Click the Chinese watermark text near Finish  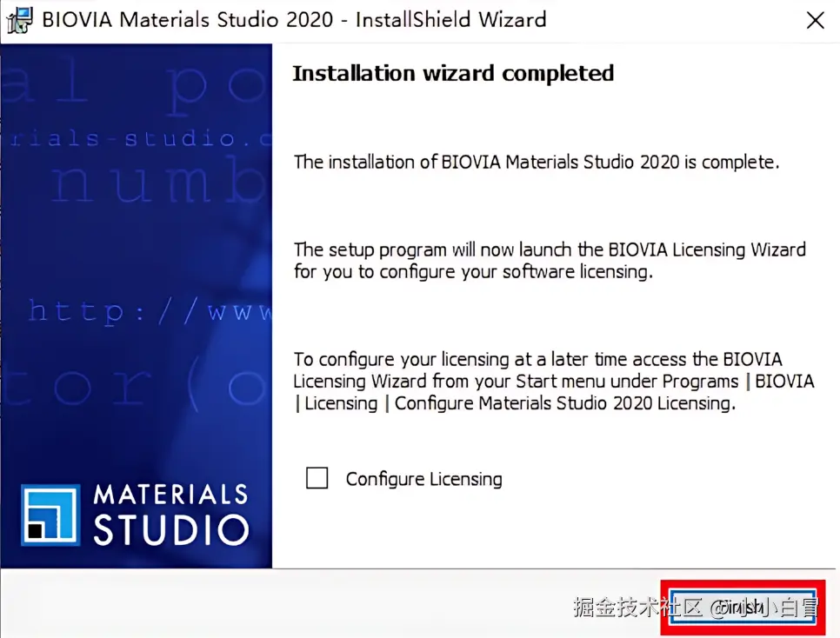[x=697, y=607]
